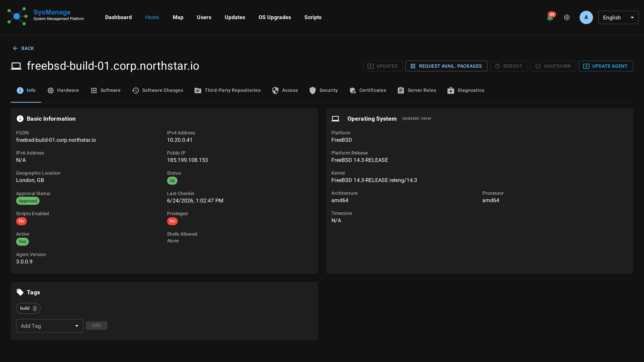Switch to the Access tab
The height and width of the screenshot is (362, 644).
point(285,90)
